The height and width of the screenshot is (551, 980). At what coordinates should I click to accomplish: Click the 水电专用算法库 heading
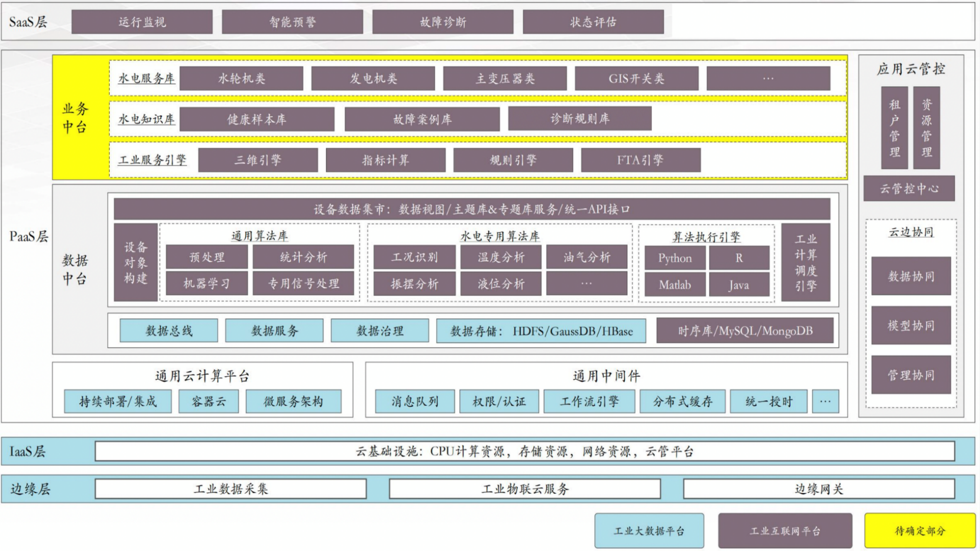(500, 236)
